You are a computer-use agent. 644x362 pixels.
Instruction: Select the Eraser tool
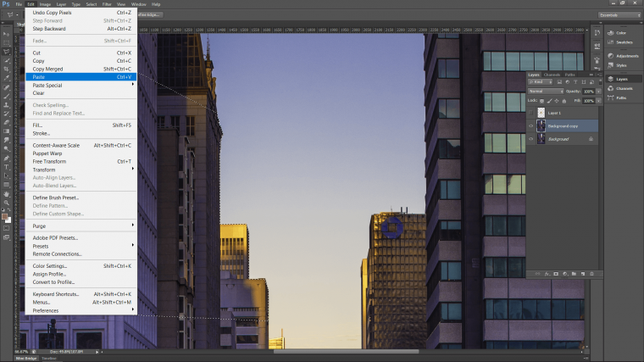pos(6,122)
